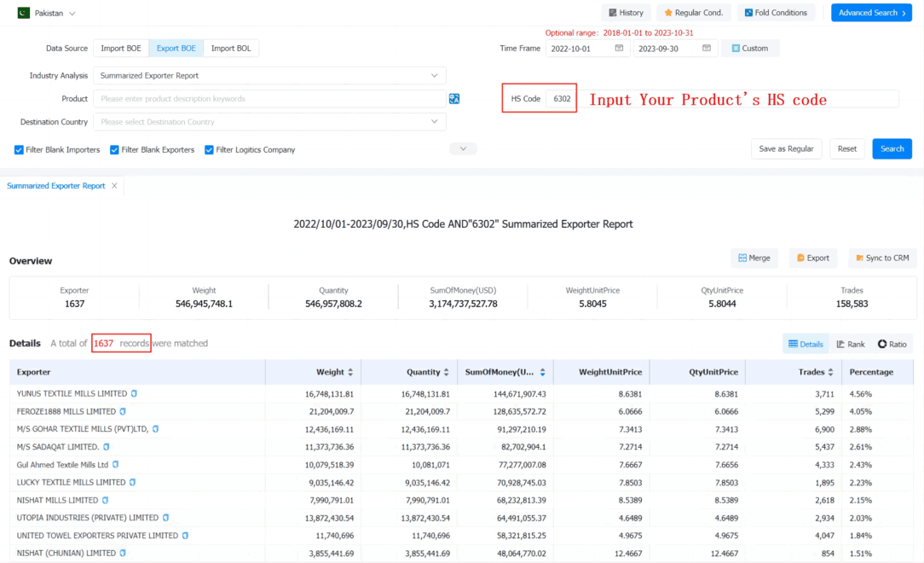Open calendar for start date 2022-10-01
The image size is (924, 563).
[x=619, y=49]
